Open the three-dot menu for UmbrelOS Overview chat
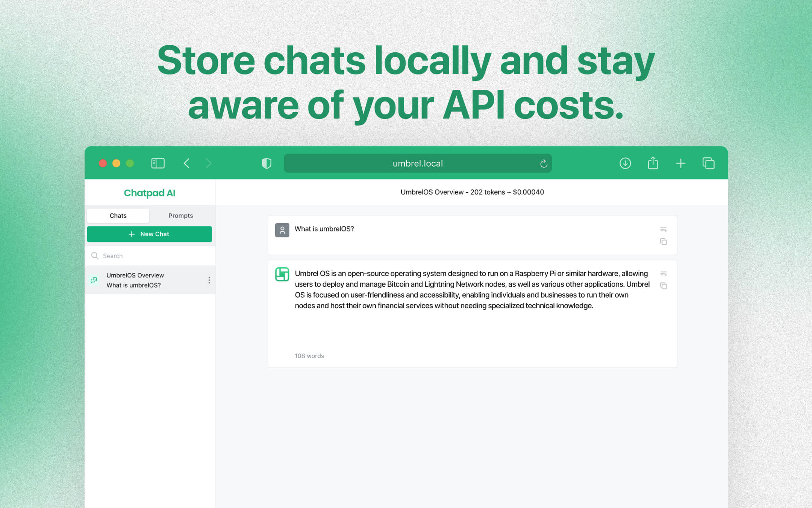The image size is (812, 508). coord(209,280)
